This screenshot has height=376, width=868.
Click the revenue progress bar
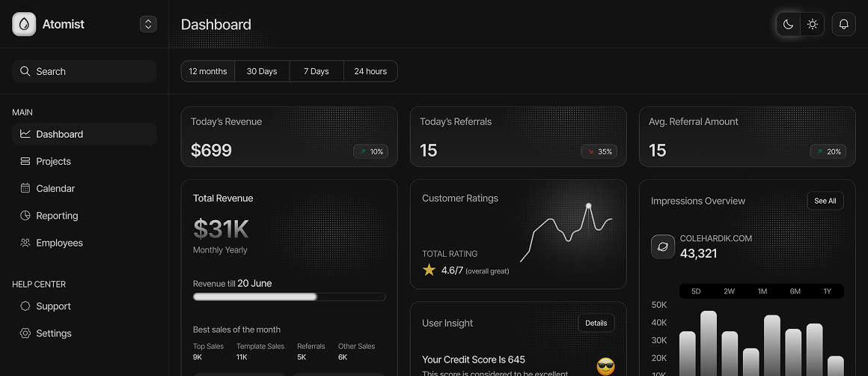pos(289,297)
